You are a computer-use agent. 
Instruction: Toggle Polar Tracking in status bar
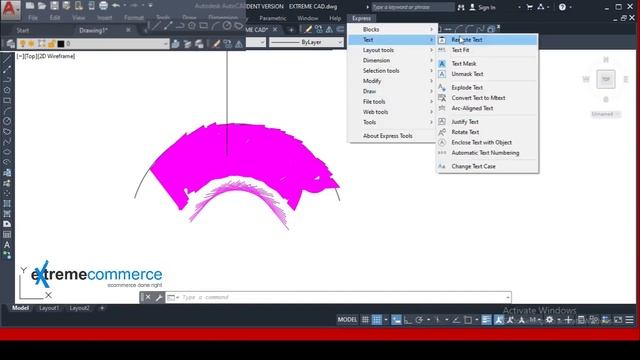click(419, 320)
